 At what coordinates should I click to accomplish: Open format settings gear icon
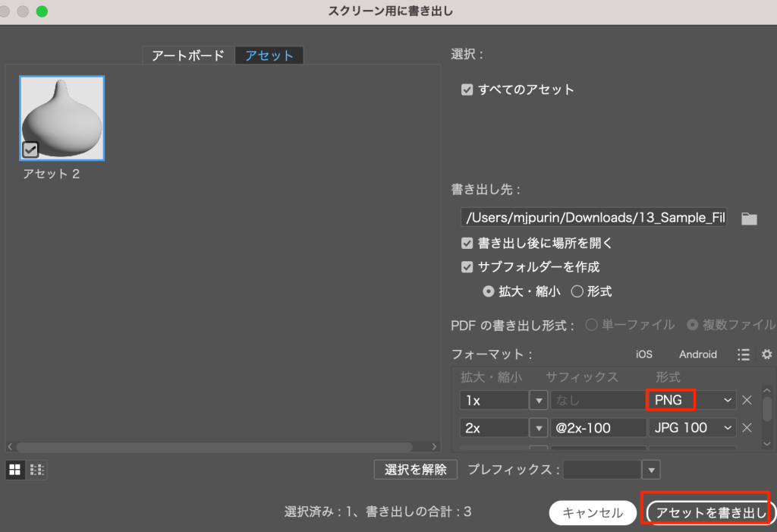click(766, 354)
